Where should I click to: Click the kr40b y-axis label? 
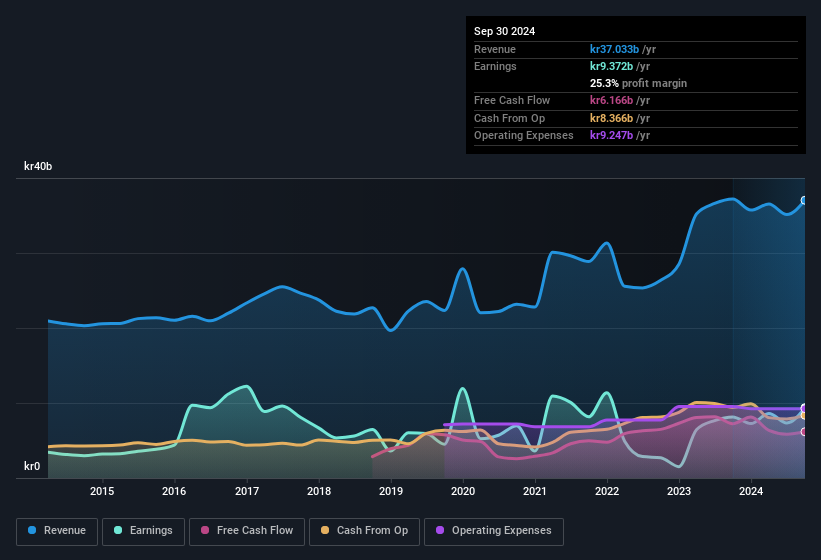click(38, 166)
